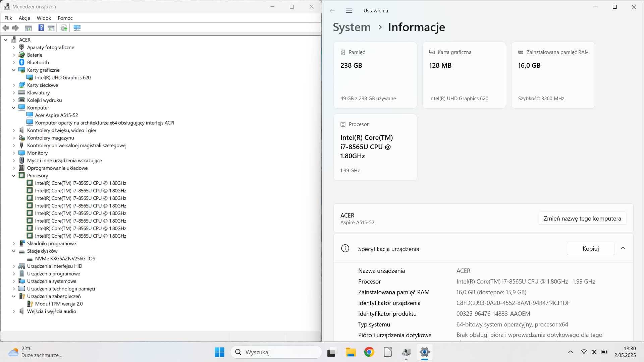Click the Klawiatury keyboard icon

[22, 93]
